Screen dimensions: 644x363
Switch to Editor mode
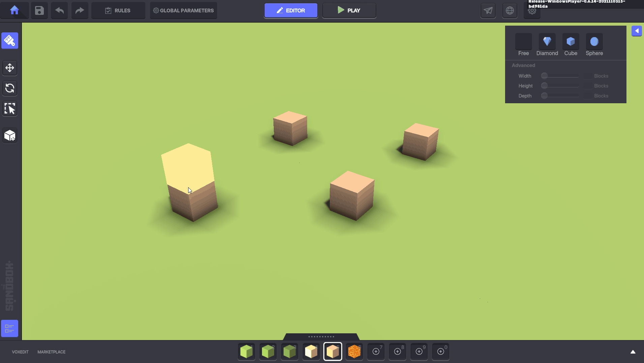(x=291, y=10)
